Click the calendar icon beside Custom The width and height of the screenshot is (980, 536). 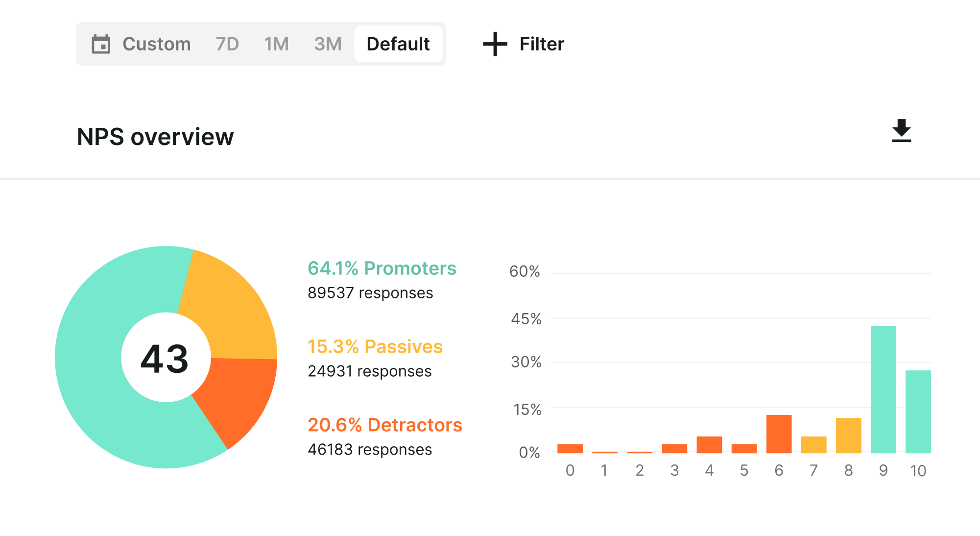click(x=101, y=44)
